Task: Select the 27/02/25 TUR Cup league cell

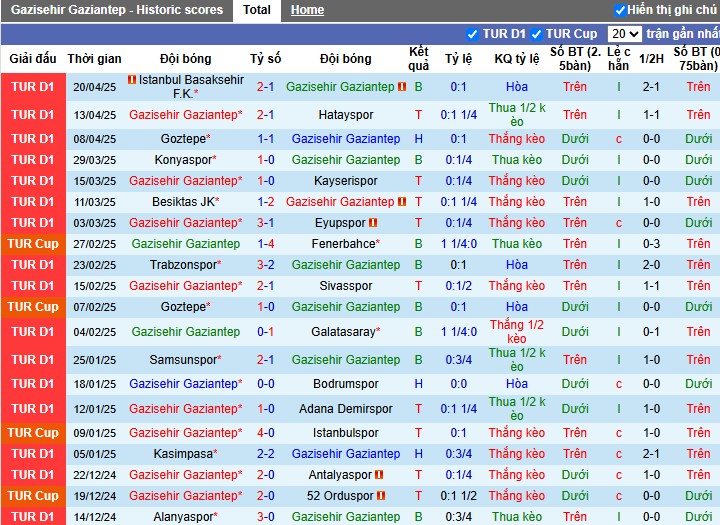Action: click(x=33, y=243)
